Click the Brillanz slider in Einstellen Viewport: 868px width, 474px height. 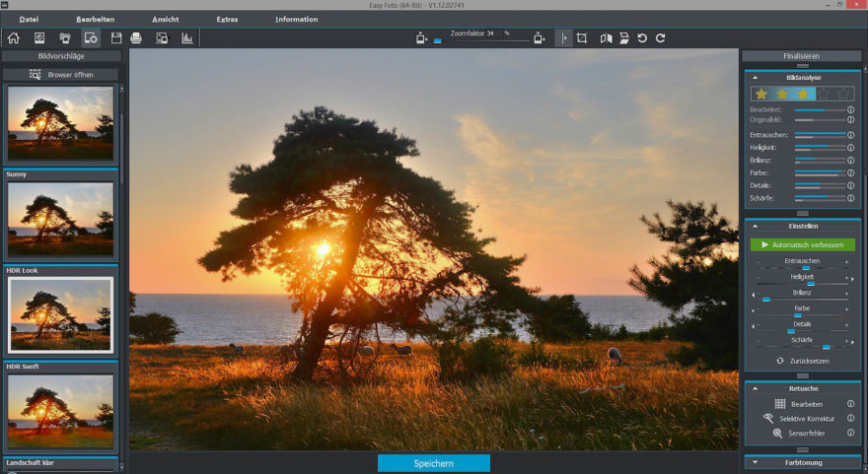tap(802, 298)
